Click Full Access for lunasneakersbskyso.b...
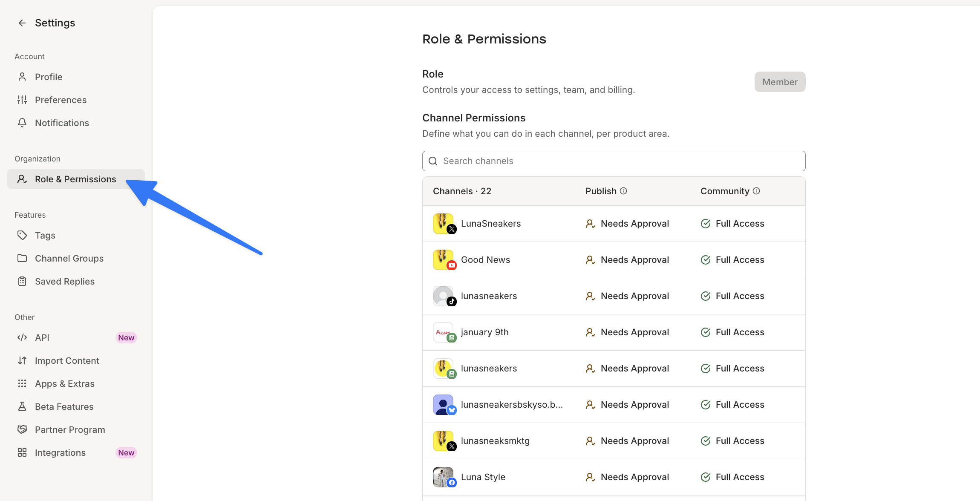980x501 pixels. pos(732,405)
